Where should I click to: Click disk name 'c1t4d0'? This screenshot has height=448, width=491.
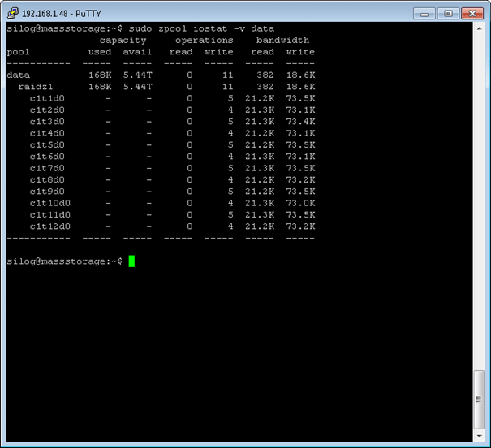[x=47, y=133]
